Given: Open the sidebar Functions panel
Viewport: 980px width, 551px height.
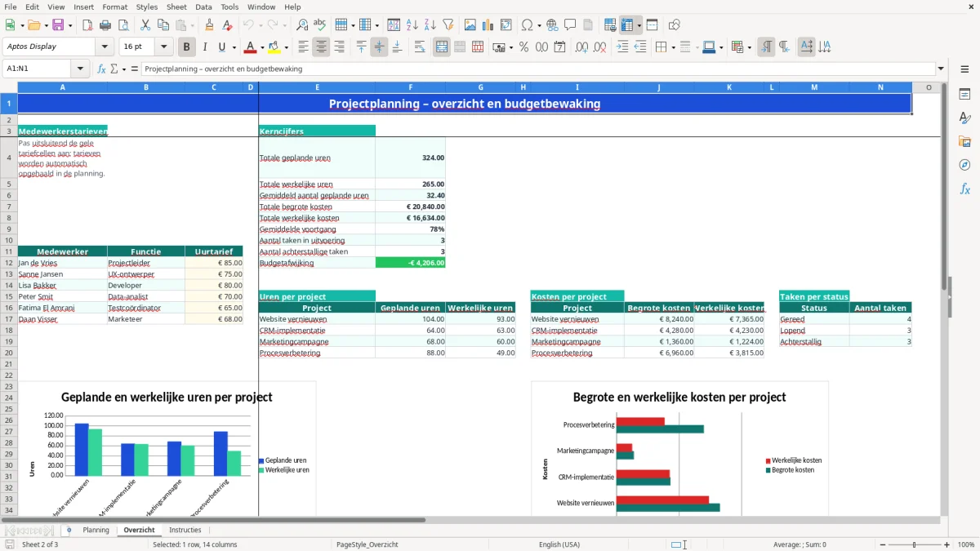Looking at the screenshot, I should (x=964, y=189).
